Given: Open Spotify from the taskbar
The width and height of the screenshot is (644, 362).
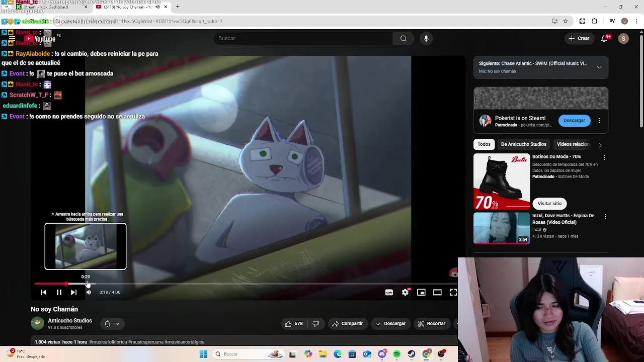Looking at the screenshot, I should tap(396, 354).
